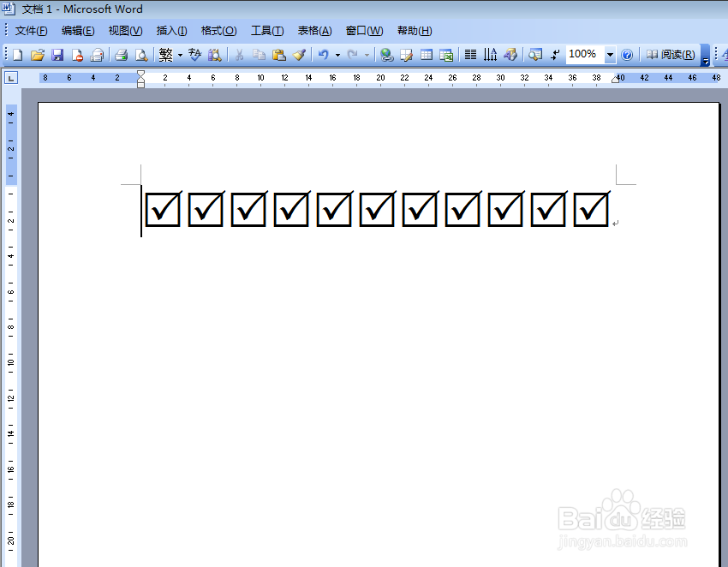The height and width of the screenshot is (567, 728).
Task: Open an existing file with folder icon
Action: [x=37, y=55]
